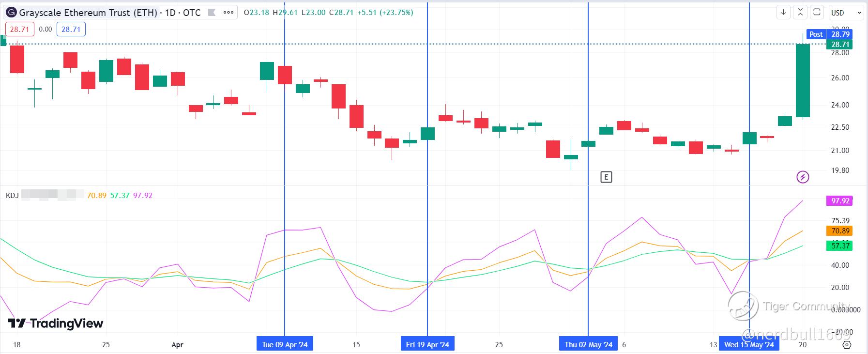Click the 19.80 price axis label

tap(840, 170)
